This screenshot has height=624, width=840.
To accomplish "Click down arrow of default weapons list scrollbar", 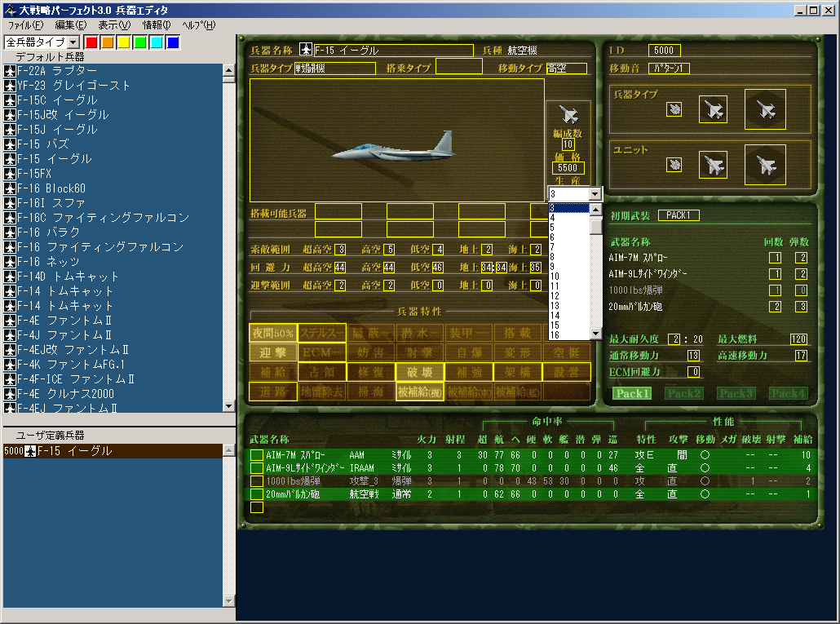I will pos(228,406).
